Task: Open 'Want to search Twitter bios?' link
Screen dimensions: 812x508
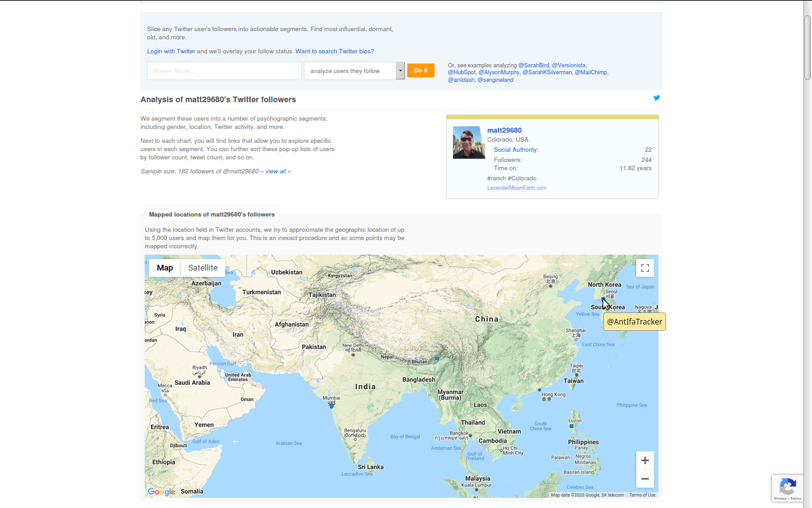Action: pyautogui.click(x=334, y=51)
